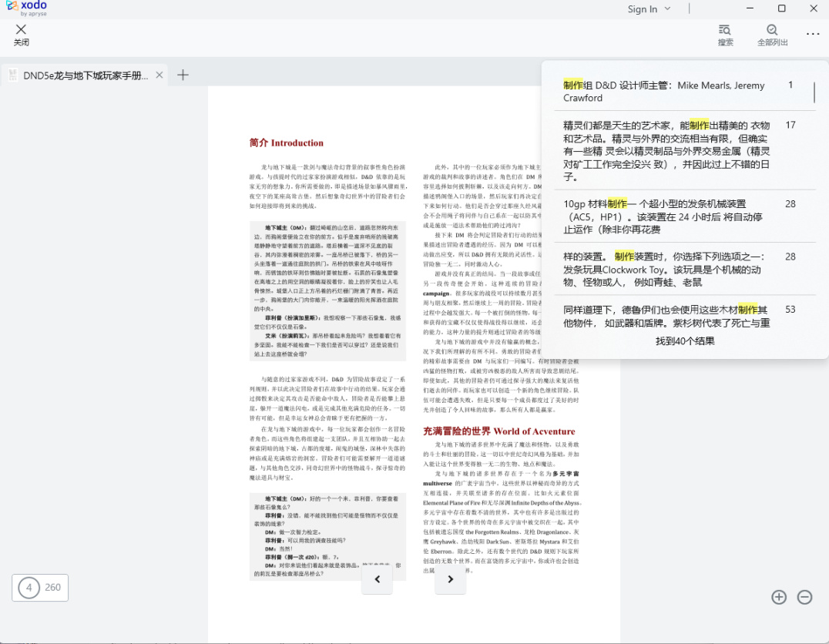Minimize the Xodo window
This screenshot has height=644, width=829.
pos(750,8)
